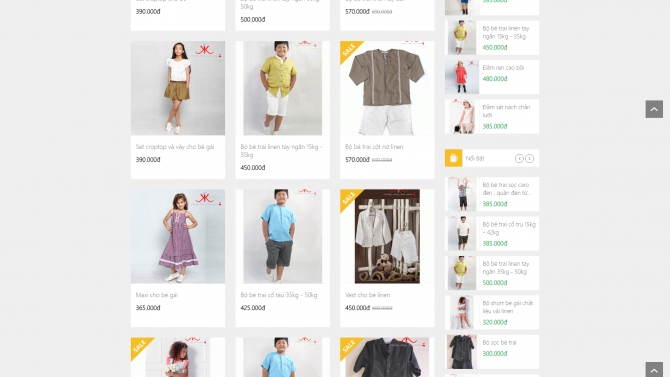Click SALE badge on Vest cho bé linen

[x=349, y=198]
